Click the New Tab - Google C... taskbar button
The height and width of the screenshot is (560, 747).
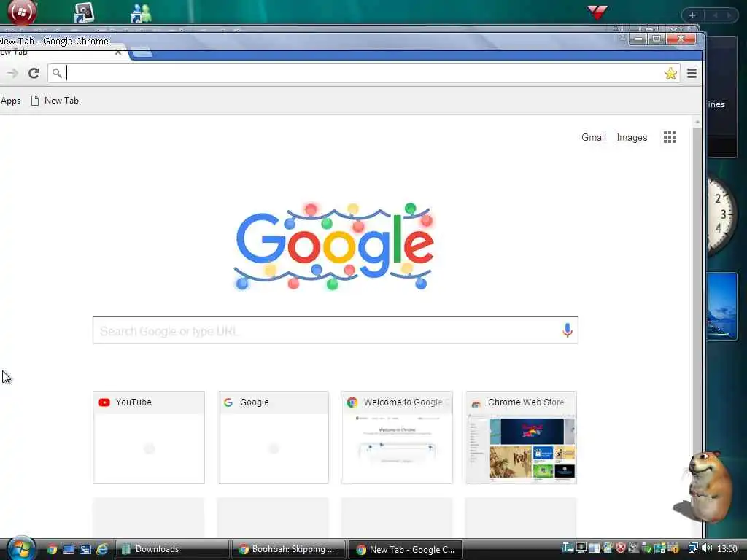(406, 549)
